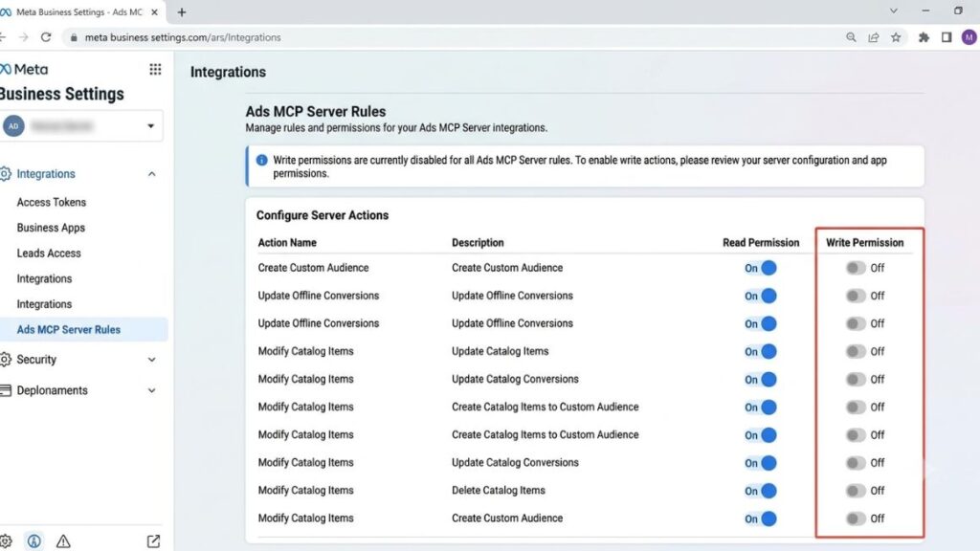This screenshot has width=980, height=551.
Task: Click the Integrations page title
Action: [228, 72]
